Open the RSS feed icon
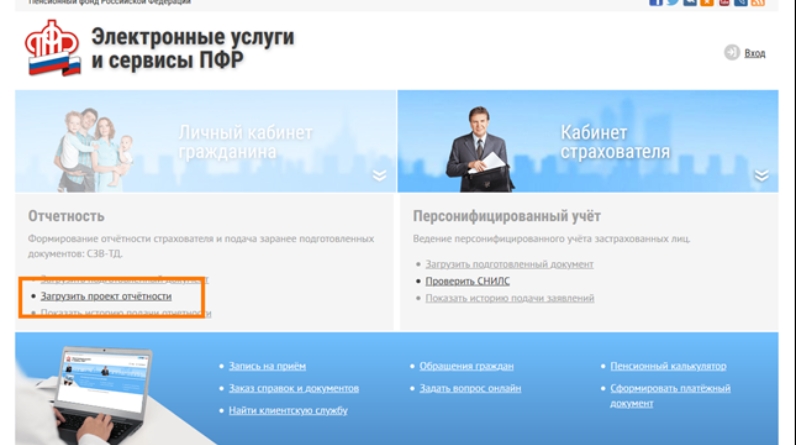Image resolution: width=796 pixels, height=445 pixels. (x=758, y=3)
